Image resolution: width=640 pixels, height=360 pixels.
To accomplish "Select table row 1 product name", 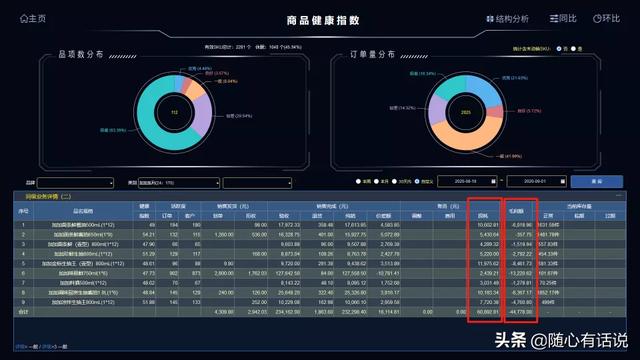I will click(x=83, y=225).
